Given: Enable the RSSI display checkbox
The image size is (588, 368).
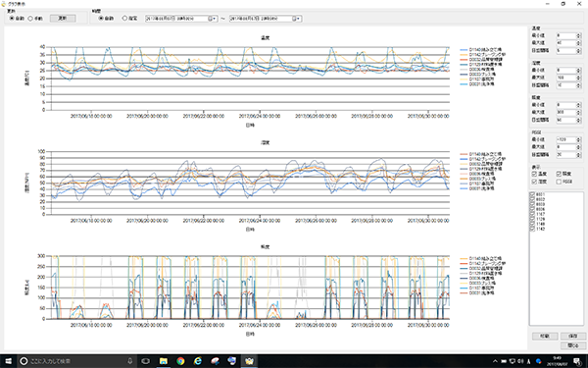Looking at the screenshot, I should pyautogui.click(x=559, y=182).
